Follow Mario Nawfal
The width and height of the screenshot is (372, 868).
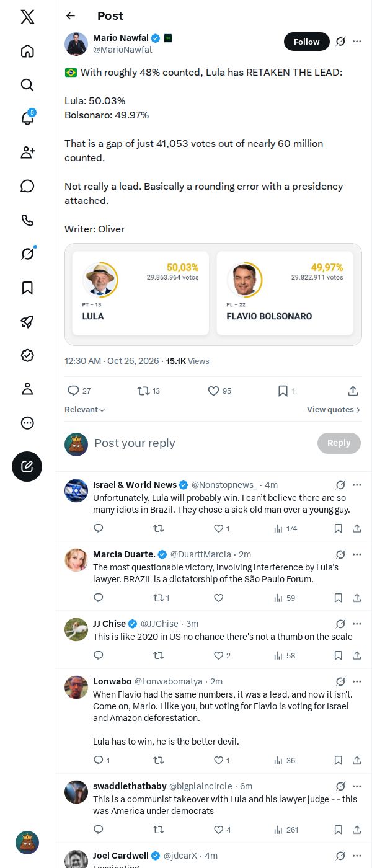(x=306, y=42)
